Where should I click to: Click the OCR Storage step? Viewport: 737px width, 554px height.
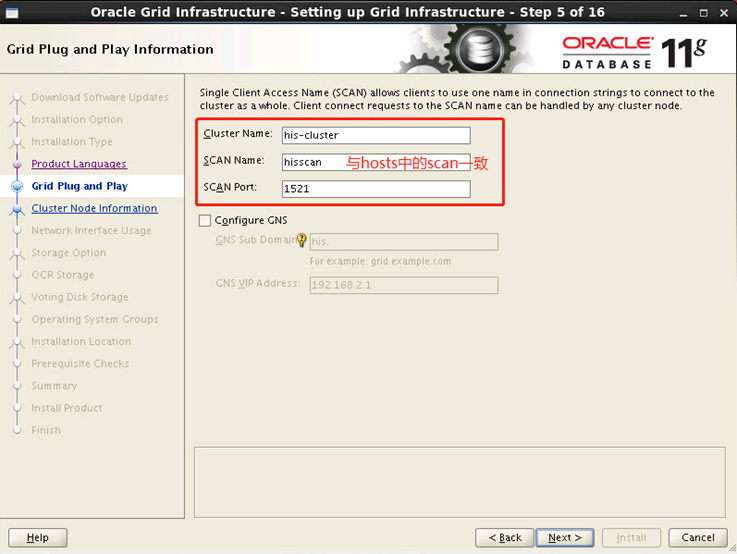63,275
